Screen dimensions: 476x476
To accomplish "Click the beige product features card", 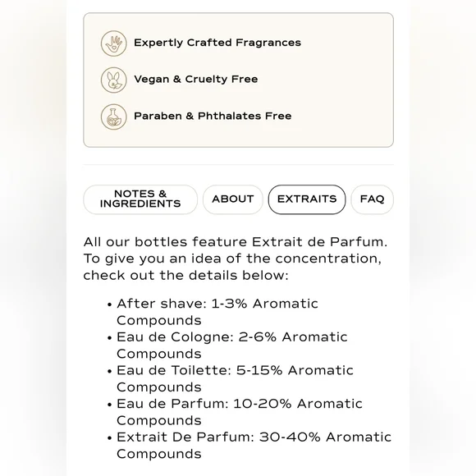I will (x=239, y=80).
